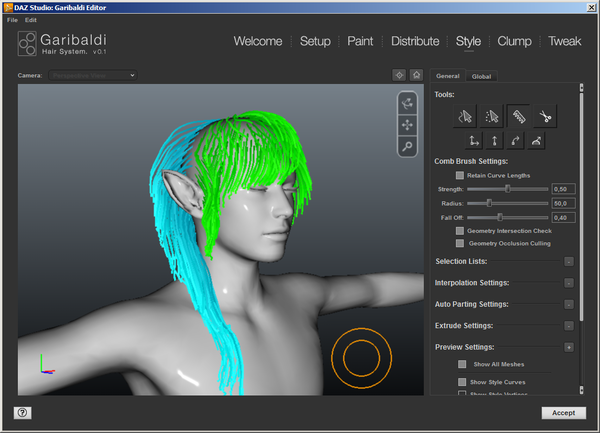Switch to the Global tab
600x433 pixels.
coord(481,76)
